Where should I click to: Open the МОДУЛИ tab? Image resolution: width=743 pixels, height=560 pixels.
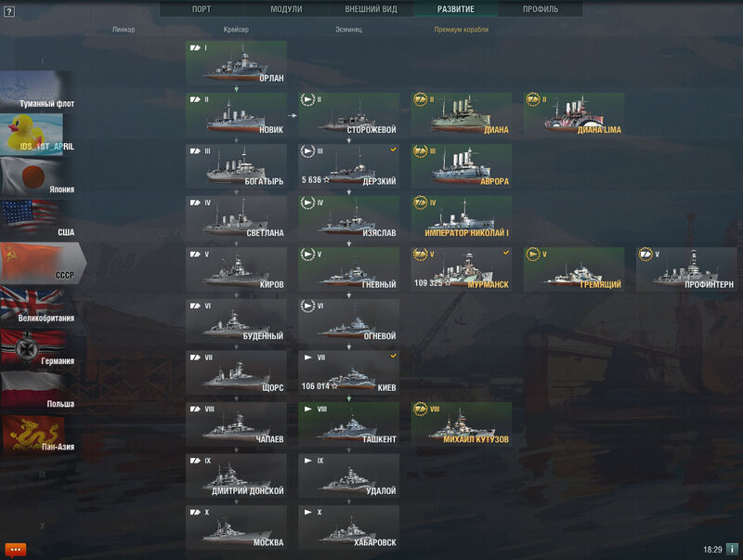[286, 9]
